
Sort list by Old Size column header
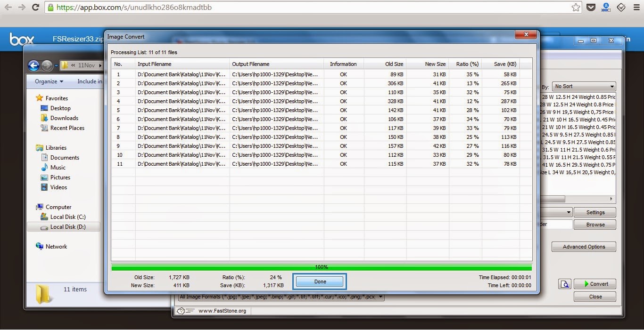point(385,64)
